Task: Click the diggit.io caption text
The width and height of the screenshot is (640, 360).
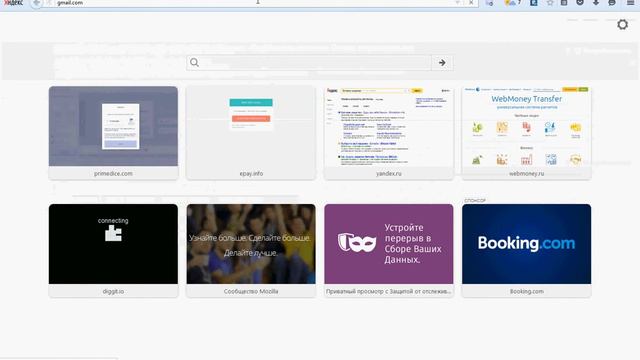Action: [113, 291]
